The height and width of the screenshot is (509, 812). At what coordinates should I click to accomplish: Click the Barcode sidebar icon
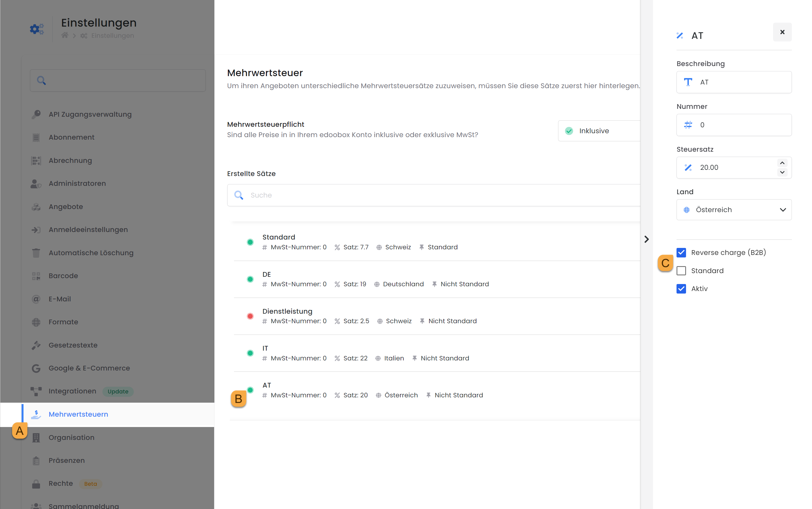[x=36, y=276]
